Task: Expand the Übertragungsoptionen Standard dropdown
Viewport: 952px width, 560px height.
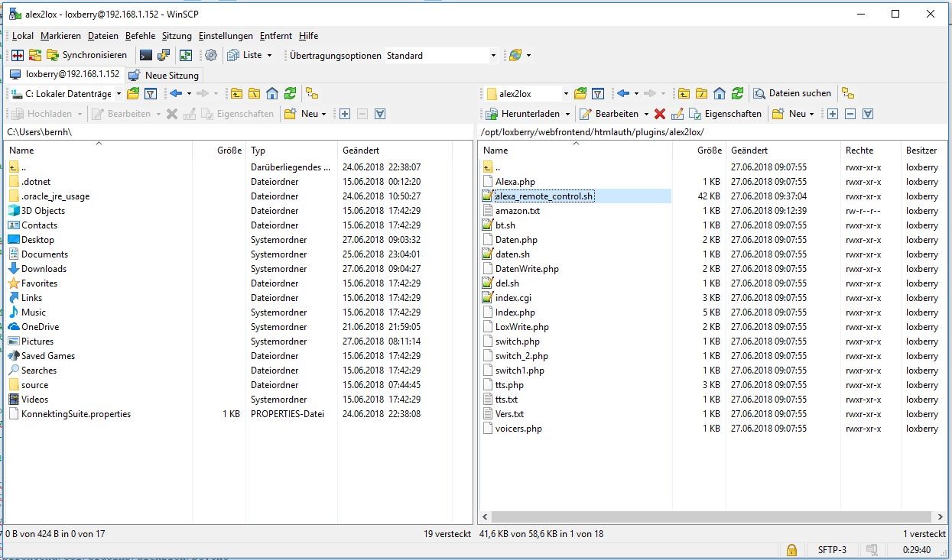Action: [x=492, y=55]
